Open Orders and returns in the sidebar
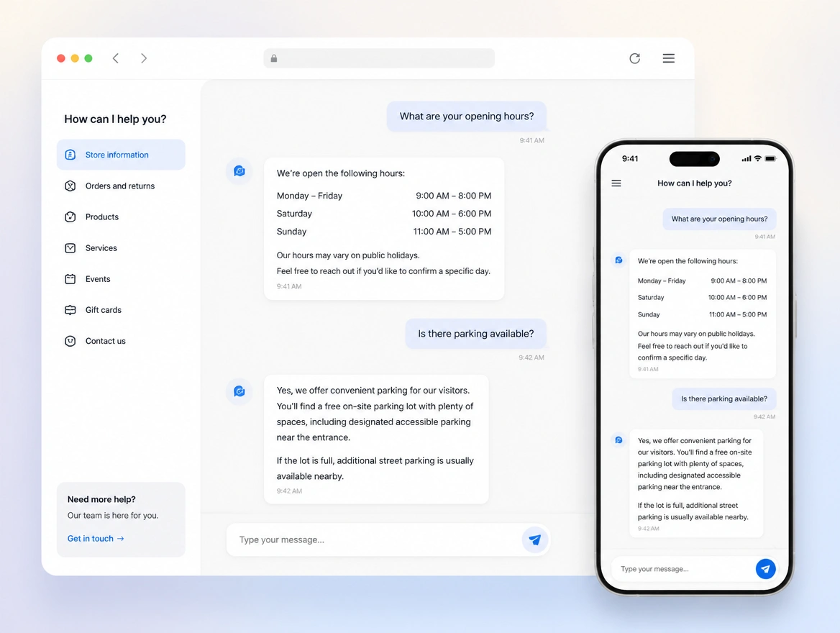The width and height of the screenshot is (840, 633). pyautogui.click(x=121, y=186)
